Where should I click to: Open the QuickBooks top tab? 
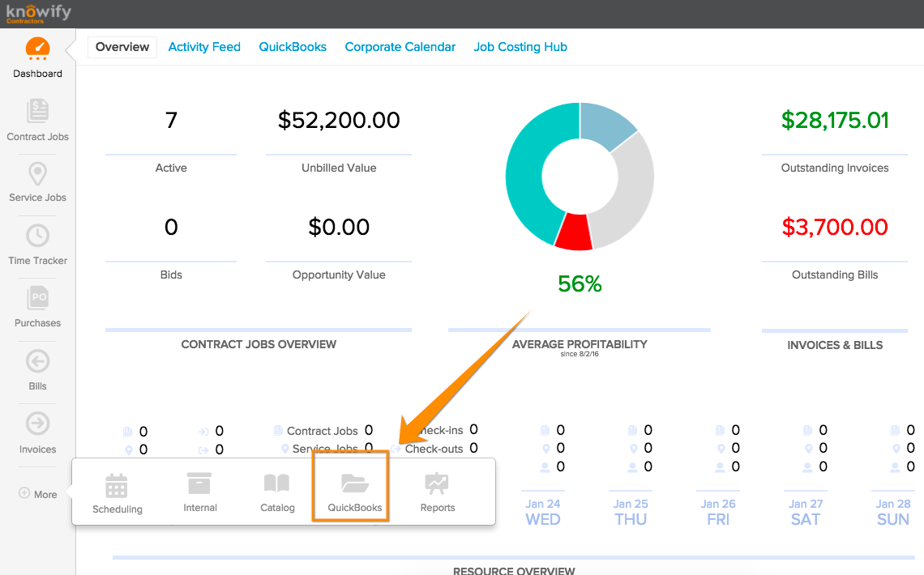point(293,47)
